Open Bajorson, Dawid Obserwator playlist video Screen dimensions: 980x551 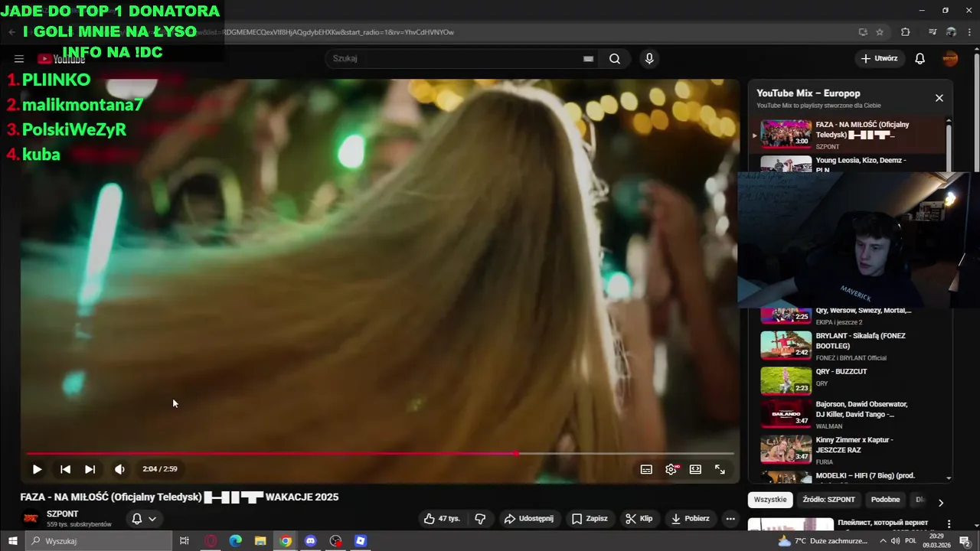click(849, 414)
